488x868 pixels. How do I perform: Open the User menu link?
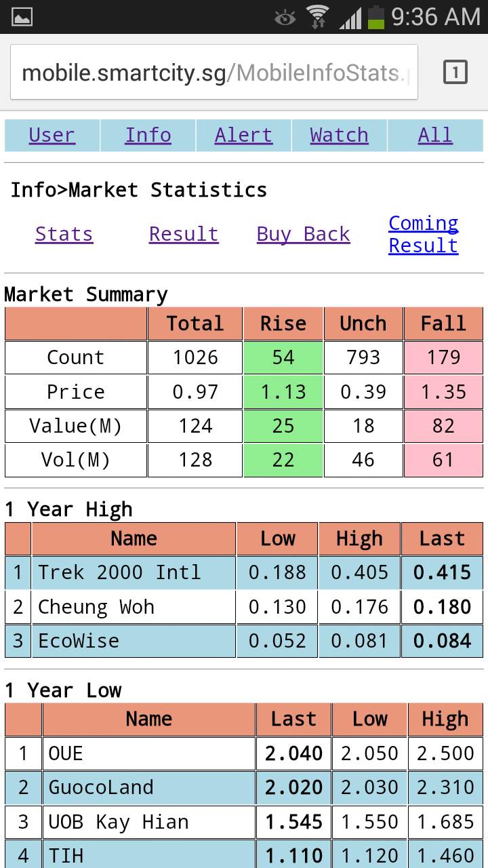(x=52, y=136)
